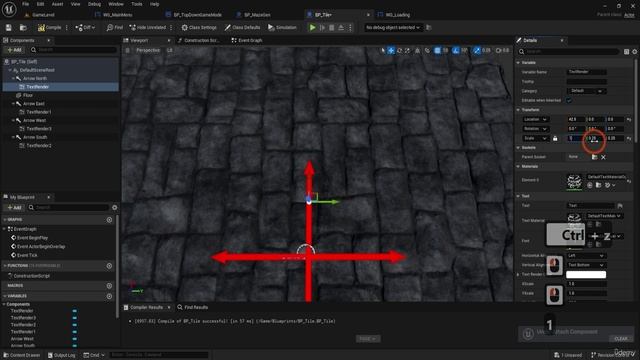This screenshot has width=640, height=360.
Task: Browse for Parent Socket
Action: pyautogui.click(x=595, y=157)
